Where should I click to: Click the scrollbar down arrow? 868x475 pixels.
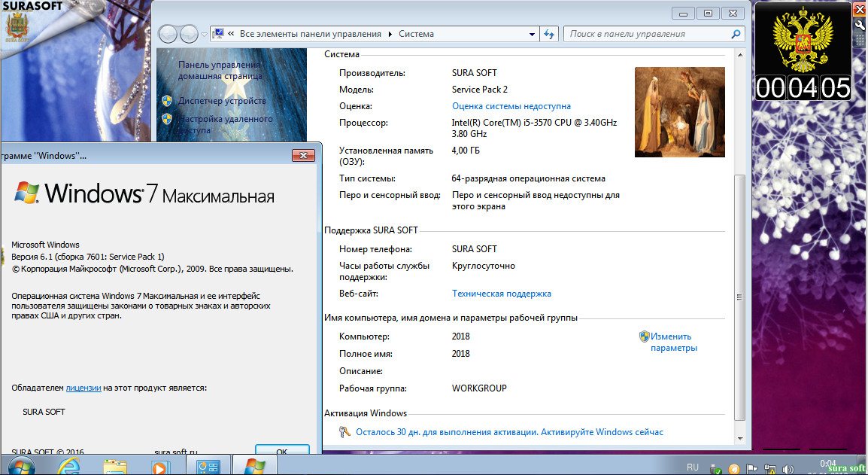pos(739,438)
